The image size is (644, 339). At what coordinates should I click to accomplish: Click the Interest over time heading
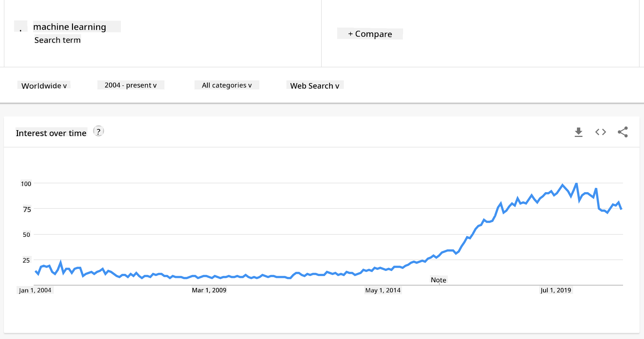point(51,133)
